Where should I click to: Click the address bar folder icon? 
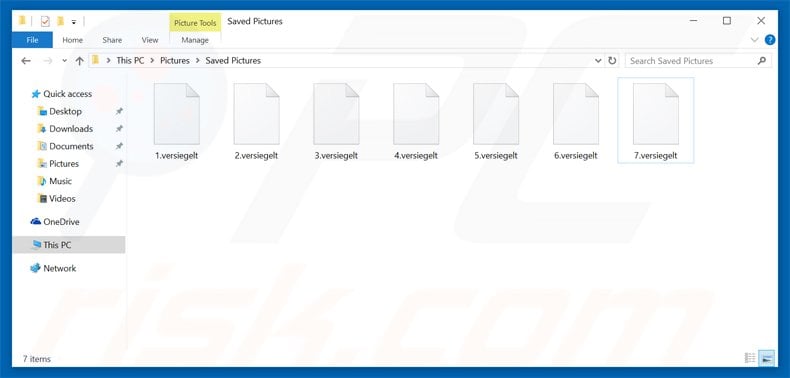coord(95,60)
